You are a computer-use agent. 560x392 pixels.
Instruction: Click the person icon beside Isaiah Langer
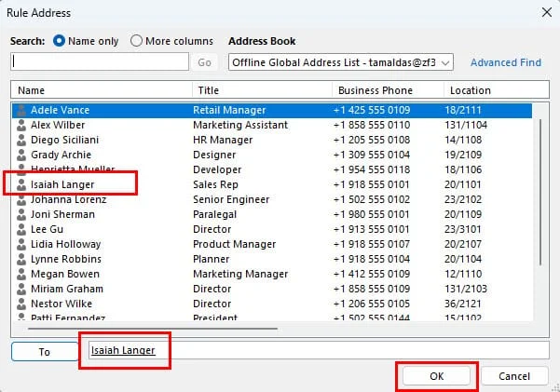coord(21,184)
